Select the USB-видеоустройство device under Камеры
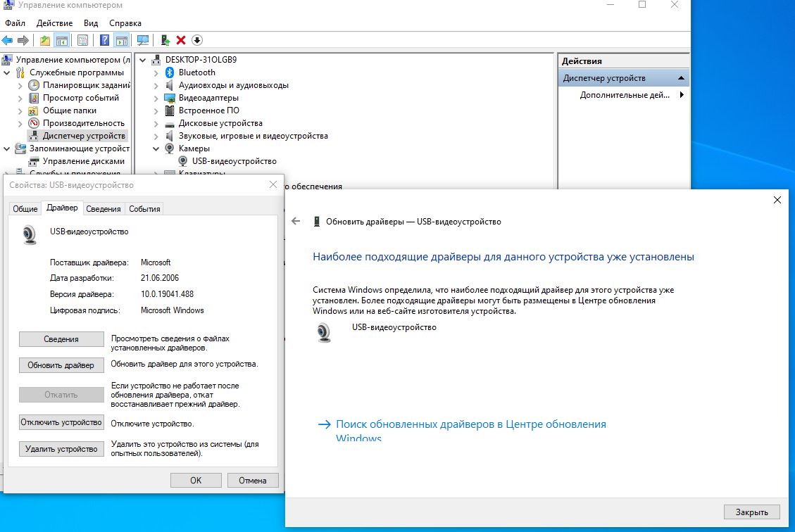Screen dimensions: 795x532 click(233, 161)
